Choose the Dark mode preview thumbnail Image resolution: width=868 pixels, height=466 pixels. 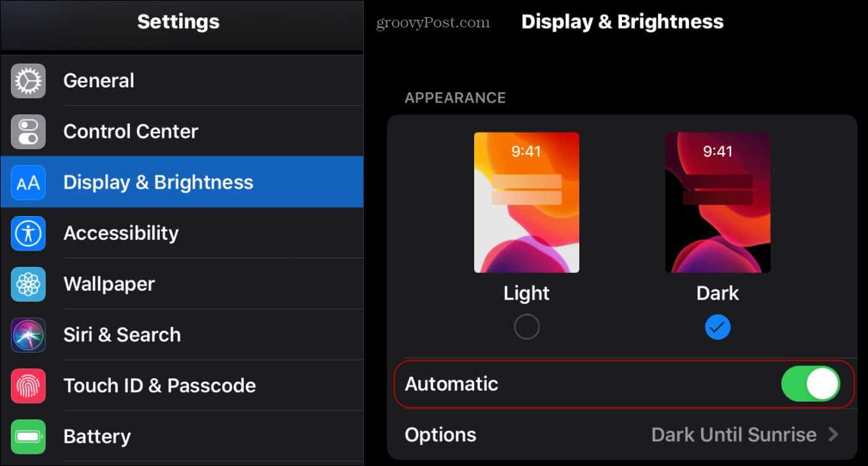pyautogui.click(x=718, y=203)
